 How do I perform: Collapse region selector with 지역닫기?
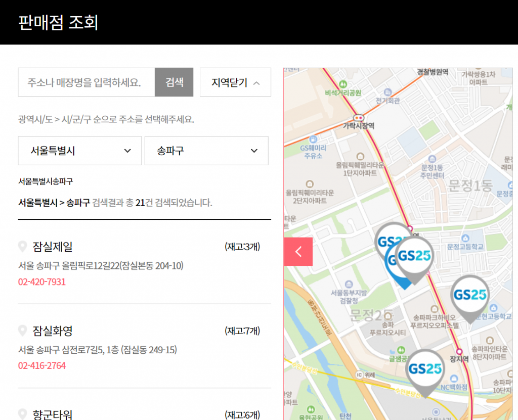tap(235, 82)
